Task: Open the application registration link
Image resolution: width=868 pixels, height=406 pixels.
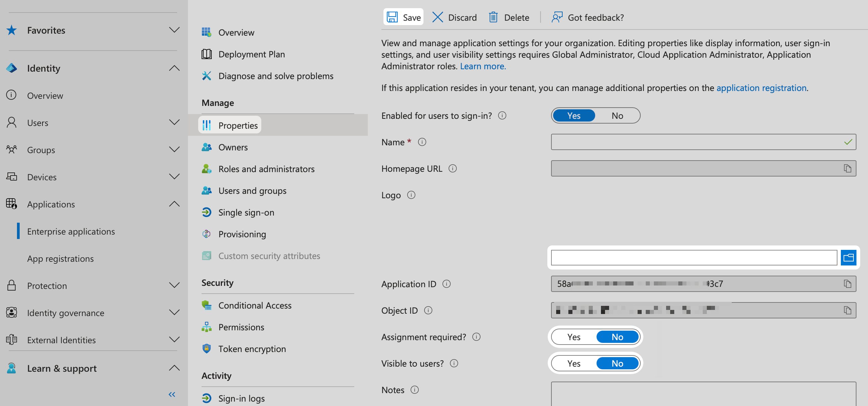Action: (x=761, y=88)
